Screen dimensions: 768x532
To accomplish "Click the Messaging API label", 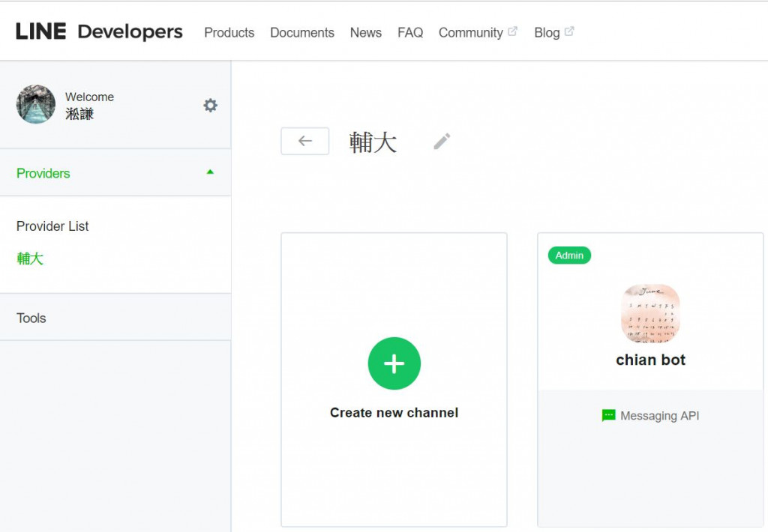I will 660,416.
